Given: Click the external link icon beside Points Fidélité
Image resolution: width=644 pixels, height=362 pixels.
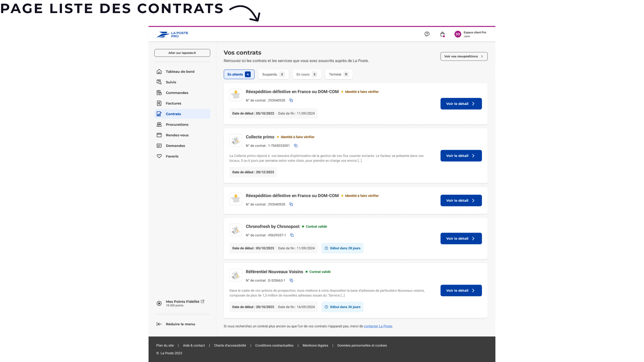Looking at the screenshot, I should click(x=203, y=302).
